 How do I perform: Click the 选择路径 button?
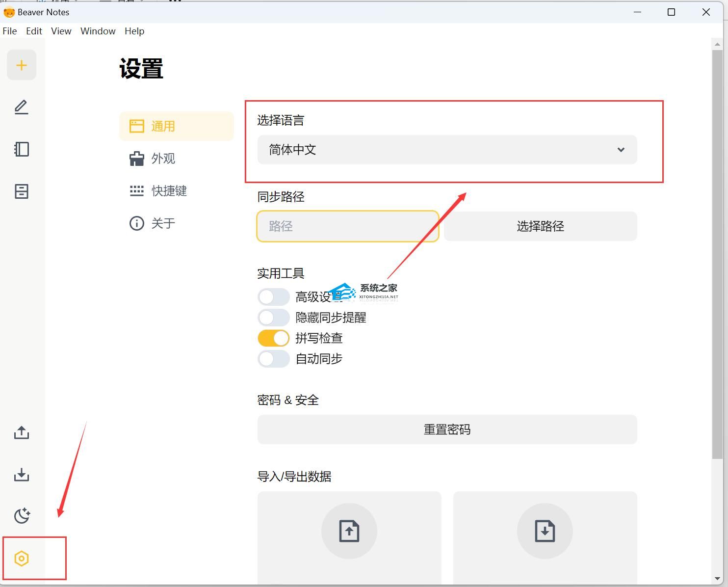click(x=541, y=226)
